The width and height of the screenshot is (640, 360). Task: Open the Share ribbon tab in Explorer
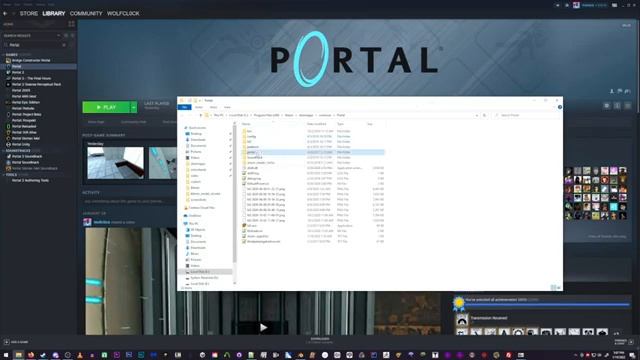[213, 107]
